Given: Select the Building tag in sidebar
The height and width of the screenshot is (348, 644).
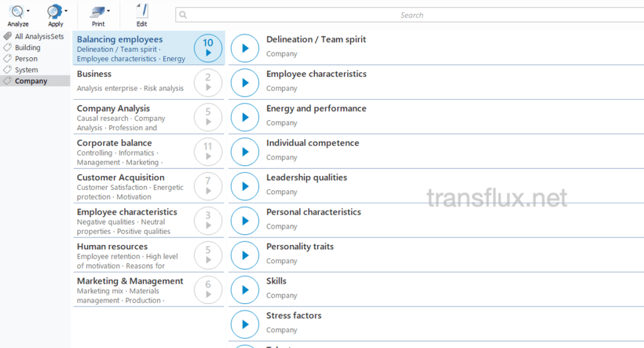Looking at the screenshot, I should (27, 48).
